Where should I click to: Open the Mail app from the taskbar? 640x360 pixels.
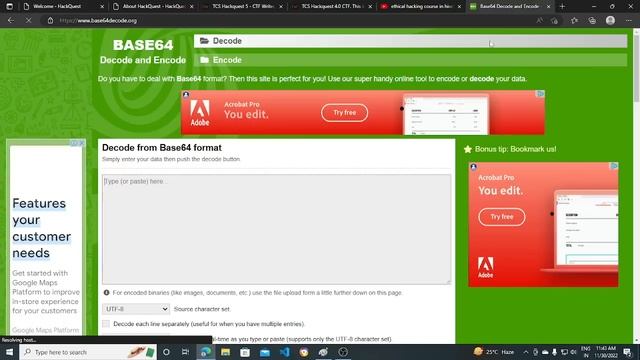pyautogui.click(x=264, y=352)
